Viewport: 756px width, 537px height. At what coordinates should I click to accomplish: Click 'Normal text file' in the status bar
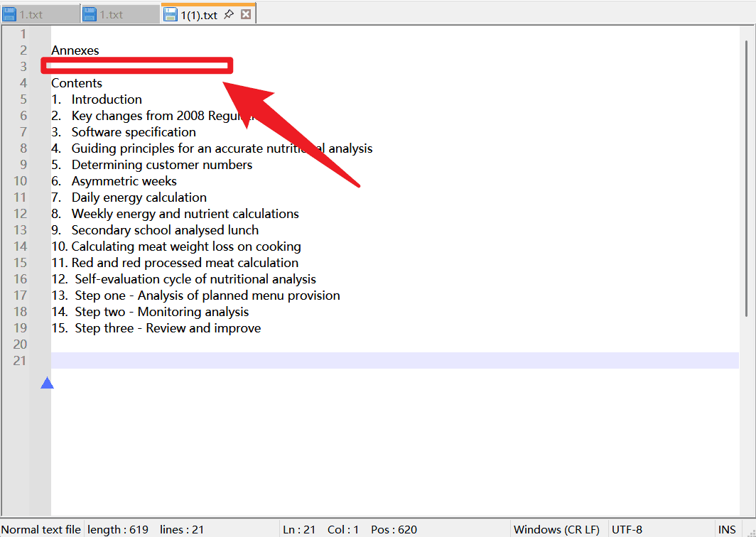tap(41, 530)
